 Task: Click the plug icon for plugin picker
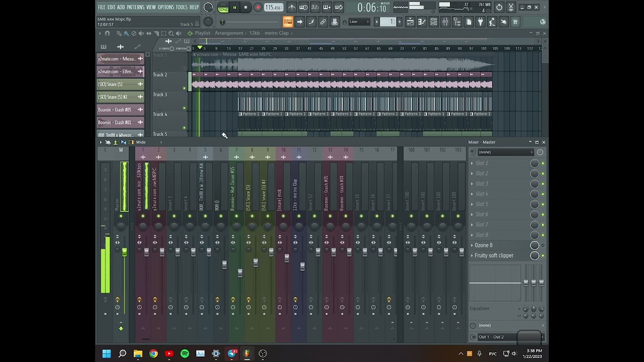click(x=480, y=22)
